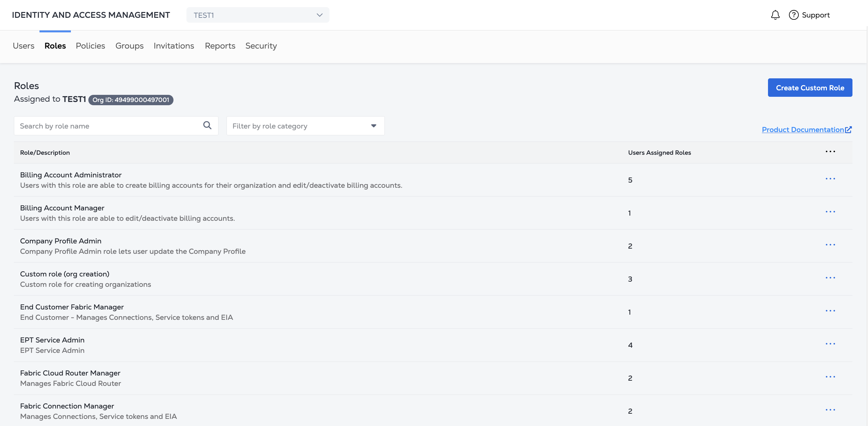The width and height of the screenshot is (868, 426).
Task: Open actions for Fabric Cloud Router Manager
Action: tap(830, 377)
